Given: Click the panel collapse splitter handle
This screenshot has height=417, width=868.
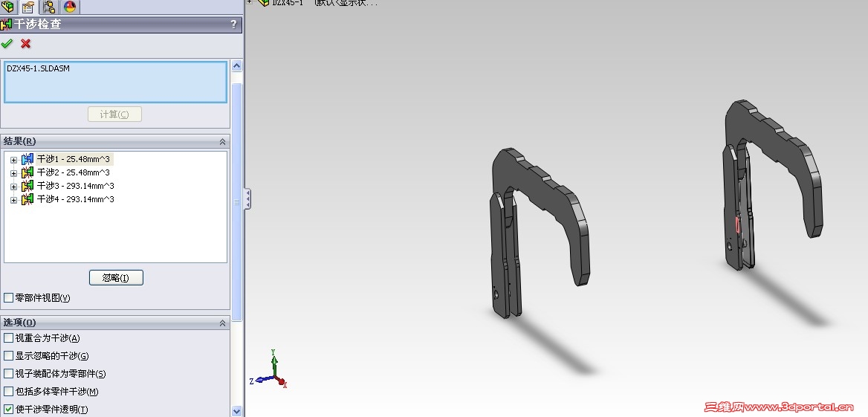Looking at the screenshot, I should coord(247,198).
